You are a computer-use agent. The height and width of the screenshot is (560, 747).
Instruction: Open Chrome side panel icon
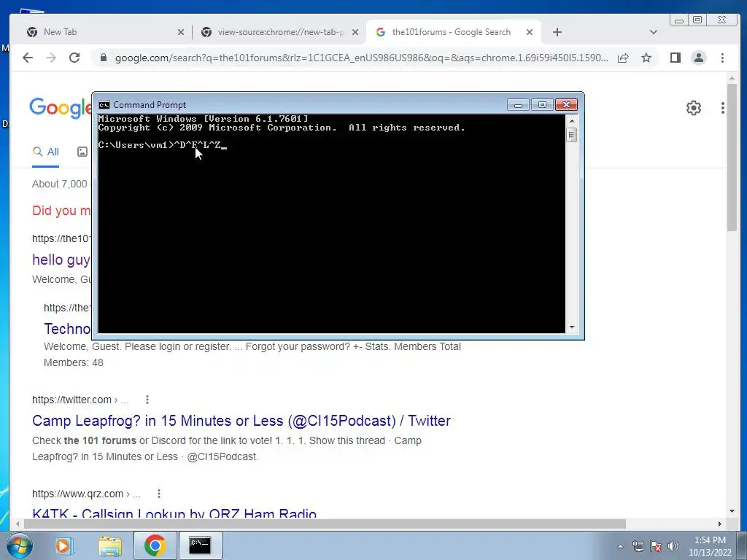(675, 58)
